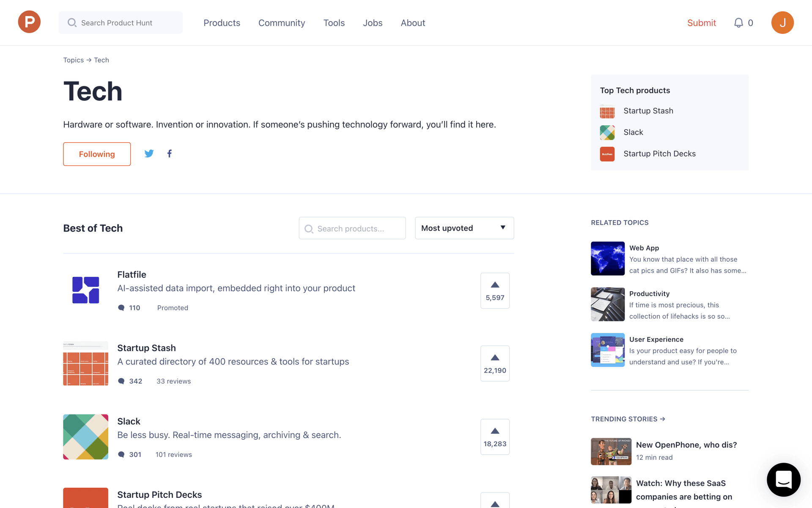812x508 pixels.
Task: Open Startup Stash in Top Tech products
Action: (648, 111)
